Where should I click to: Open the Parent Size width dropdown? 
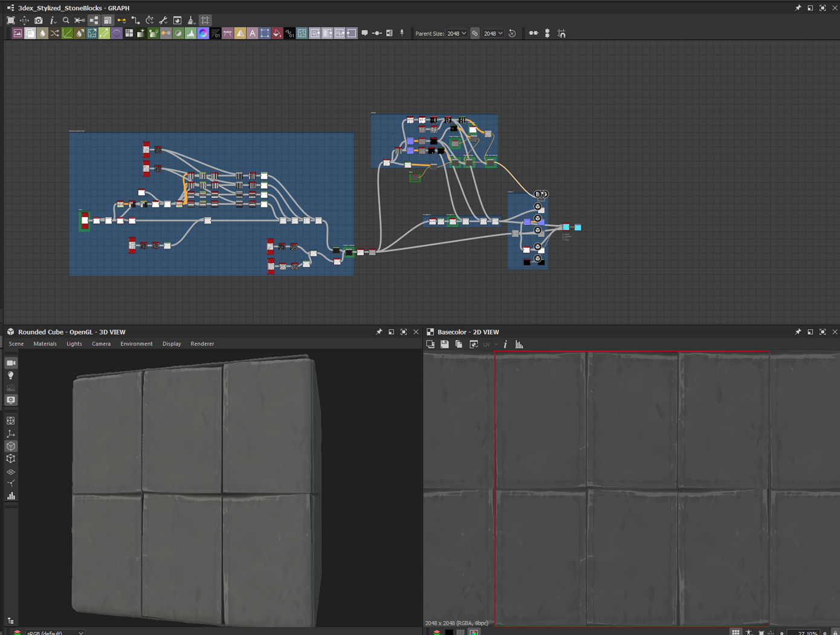pos(457,34)
